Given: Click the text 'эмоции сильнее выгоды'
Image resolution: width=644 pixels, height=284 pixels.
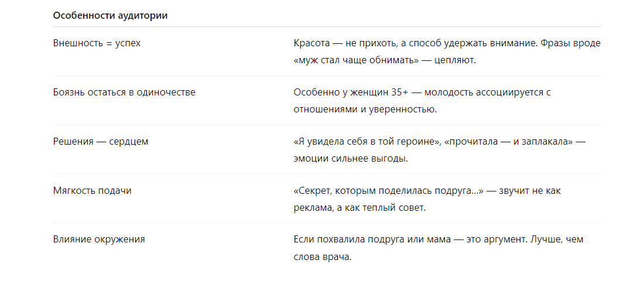Looking at the screenshot, I should pos(350,159).
